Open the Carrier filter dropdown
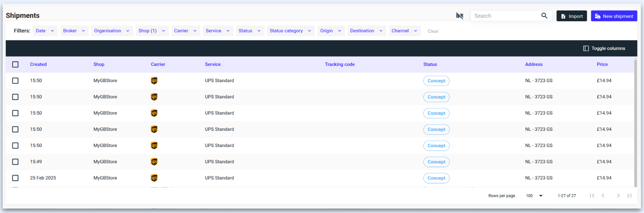This screenshot has width=644, height=213. tap(185, 31)
